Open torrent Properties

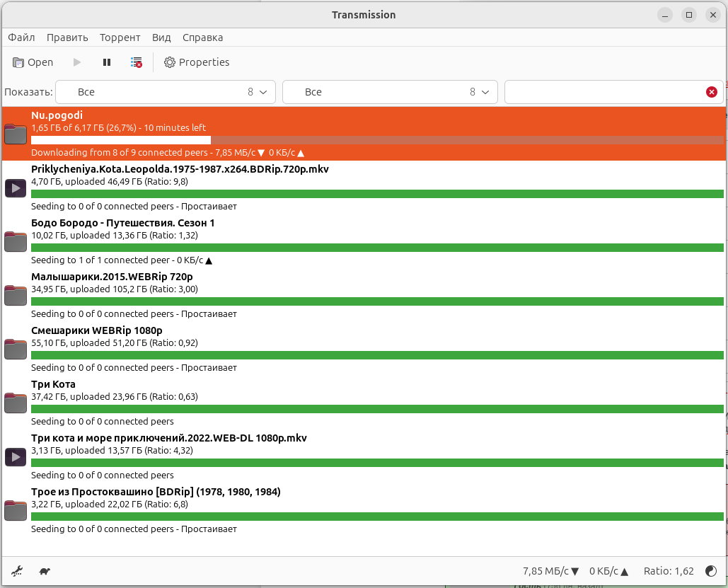coord(197,62)
